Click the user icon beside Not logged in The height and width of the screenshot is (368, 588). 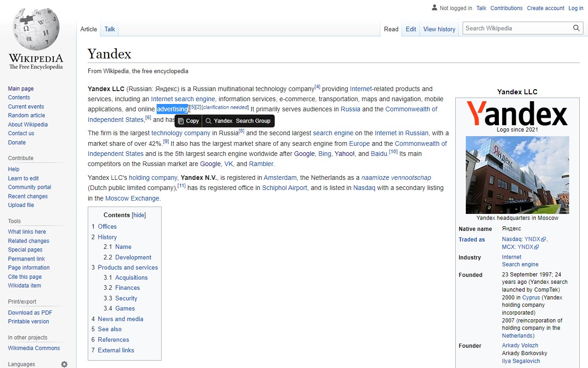point(435,8)
